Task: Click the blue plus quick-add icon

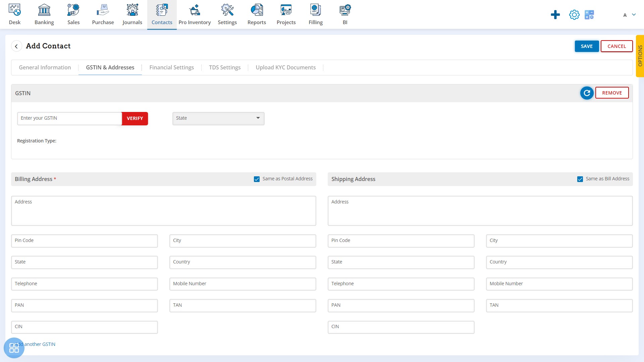Action: (555, 15)
